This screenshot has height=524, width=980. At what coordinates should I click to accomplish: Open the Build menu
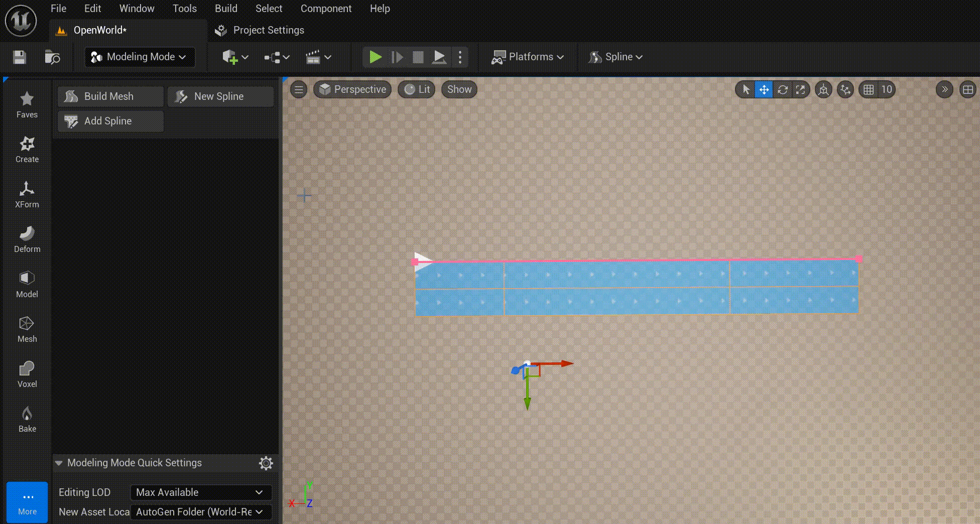coord(226,9)
